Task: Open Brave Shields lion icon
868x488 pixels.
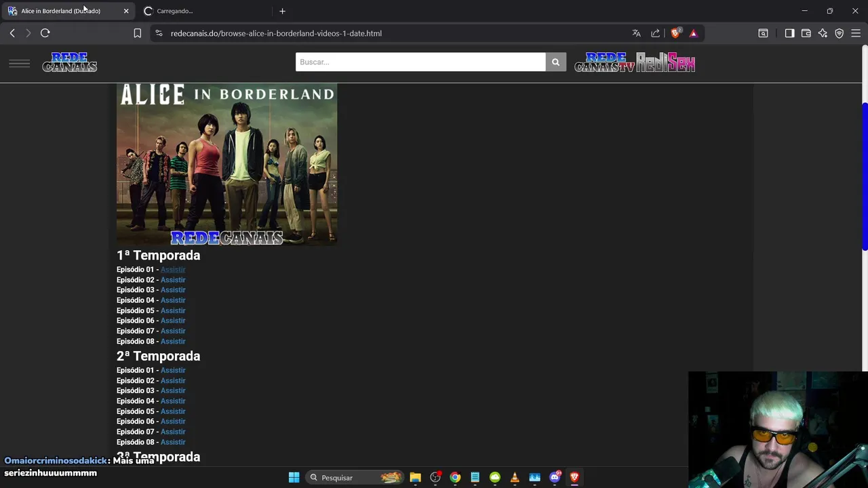Action: (x=675, y=33)
